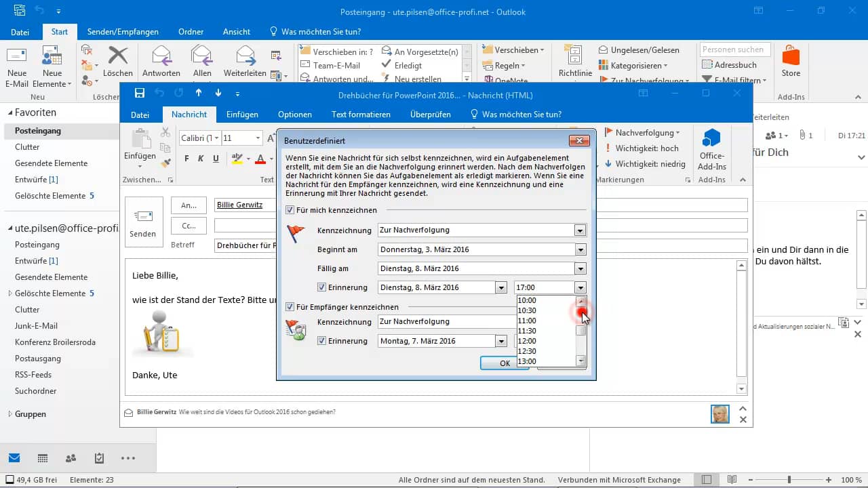Open the Ansicht tab in Outlook

click(237, 32)
